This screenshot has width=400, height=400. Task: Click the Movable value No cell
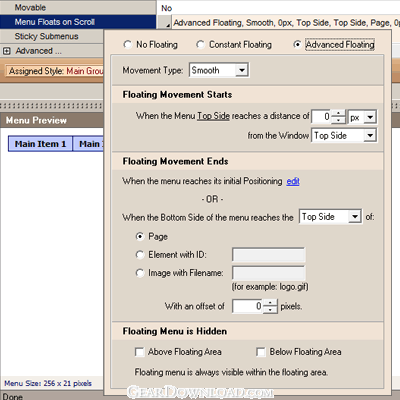click(x=279, y=8)
